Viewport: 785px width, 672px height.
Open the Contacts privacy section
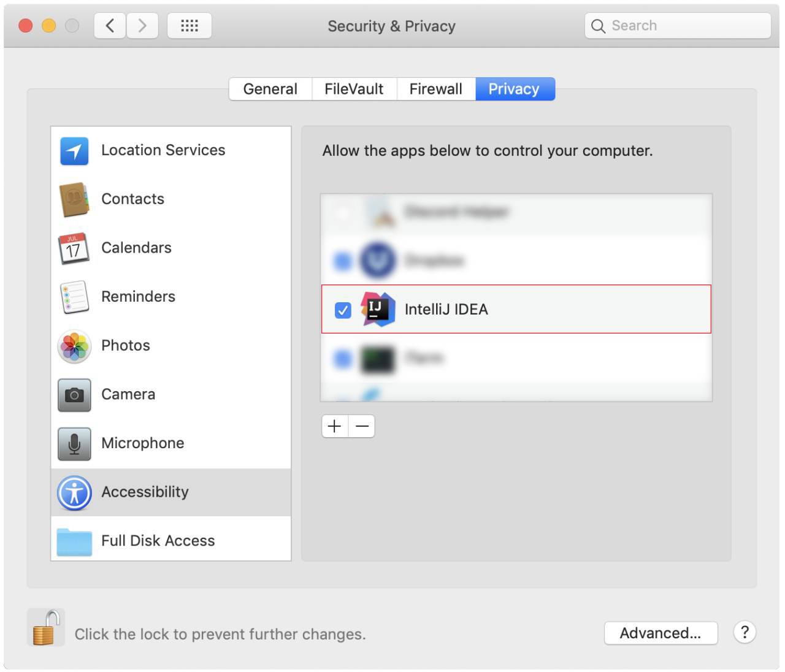click(x=74, y=199)
